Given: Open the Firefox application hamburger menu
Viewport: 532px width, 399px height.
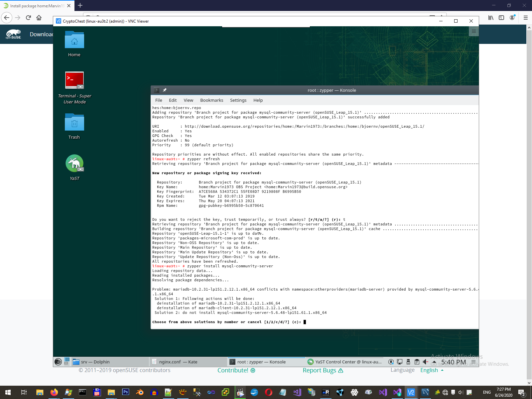Looking at the screenshot, I should [x=525, y=18].
